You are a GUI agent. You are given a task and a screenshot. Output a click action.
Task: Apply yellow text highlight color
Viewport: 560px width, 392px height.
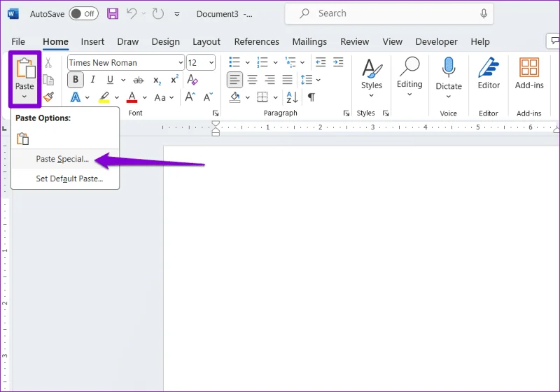point(104,97)
